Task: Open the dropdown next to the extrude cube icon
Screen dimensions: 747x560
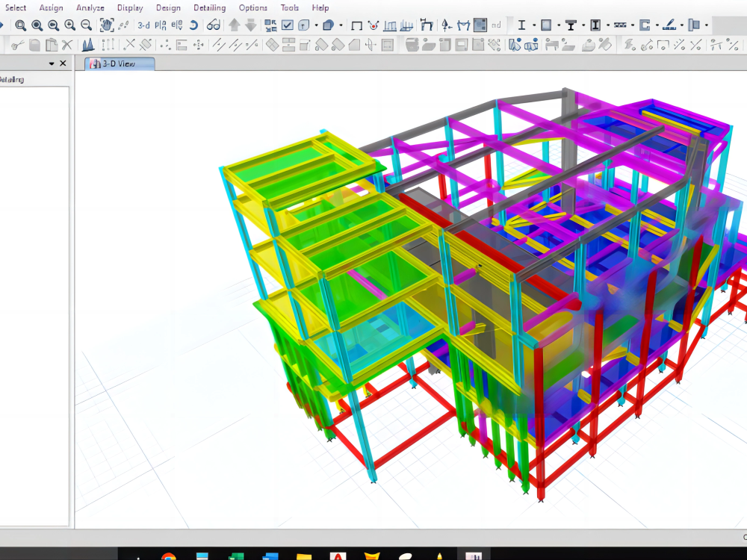Action: point(341,25)
